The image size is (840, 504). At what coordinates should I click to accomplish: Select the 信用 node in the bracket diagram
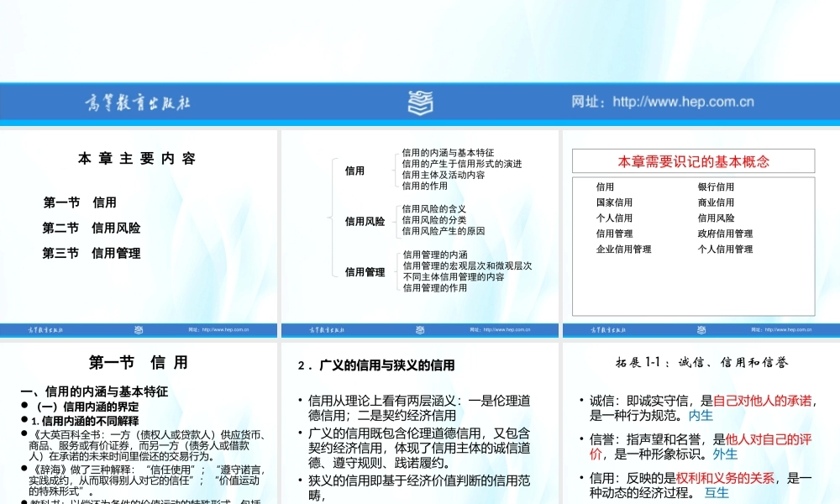(x=354, y=171)
